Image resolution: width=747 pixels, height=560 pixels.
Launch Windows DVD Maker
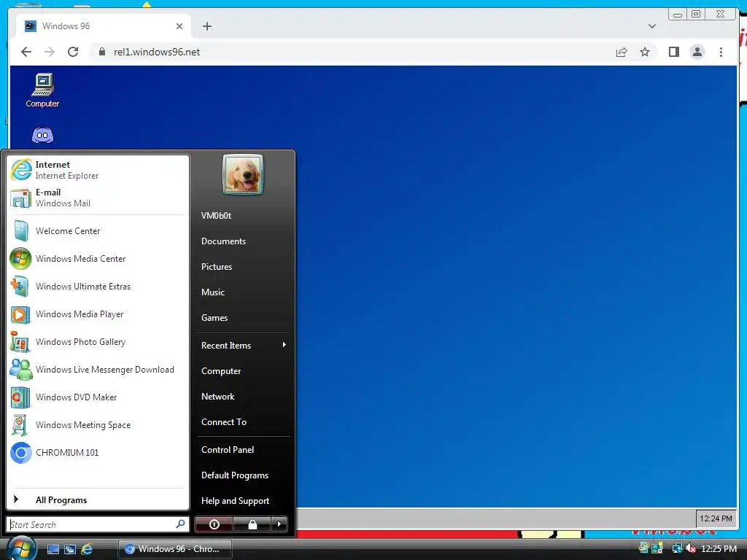pyautogui.click(x=98, y=397)
